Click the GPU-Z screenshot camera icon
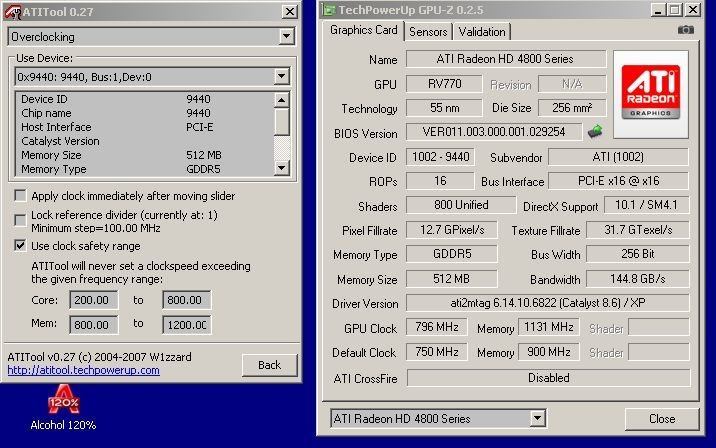Viewport: 716px width, 448px height. [685, 30]
